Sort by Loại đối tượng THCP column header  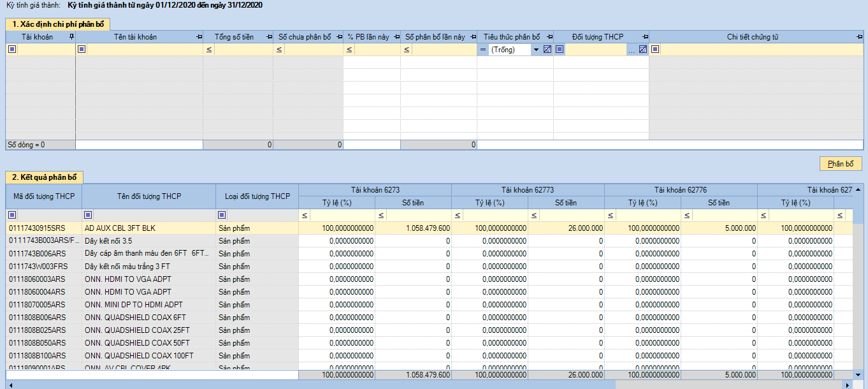257,196
